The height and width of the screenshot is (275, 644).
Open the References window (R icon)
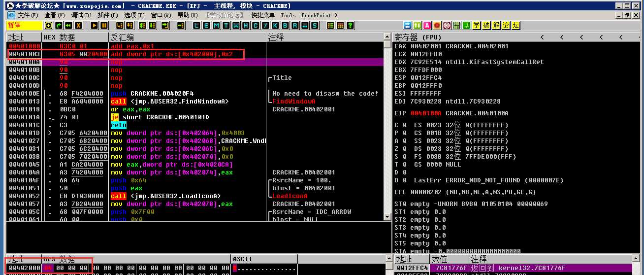tap(295, 25)
